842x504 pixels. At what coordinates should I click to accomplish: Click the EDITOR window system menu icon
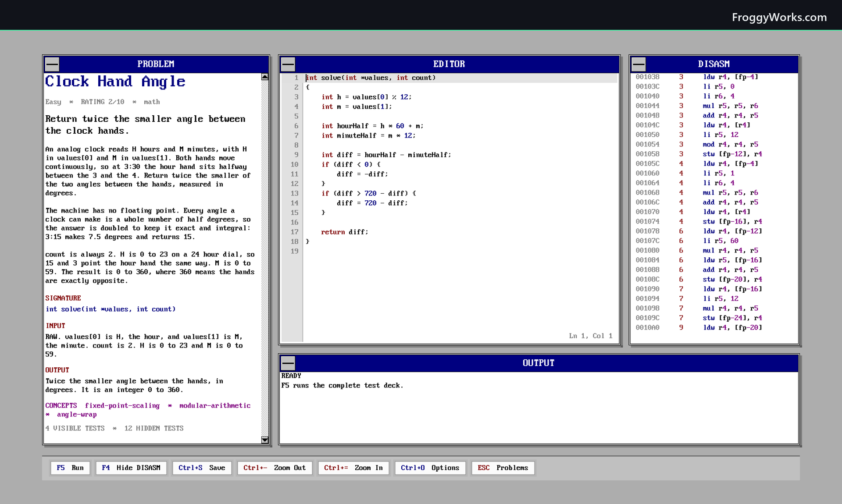pyautogui.click(x=288, y=64)
